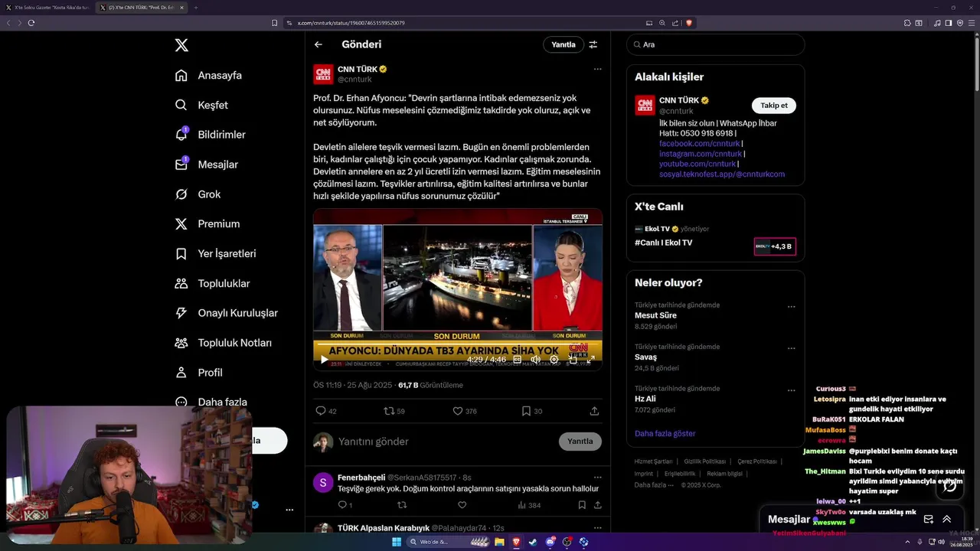Open Yer İşaretleri bookmarks
The image size is (980, 551).
pyautogui.click(x=215, y=253)
